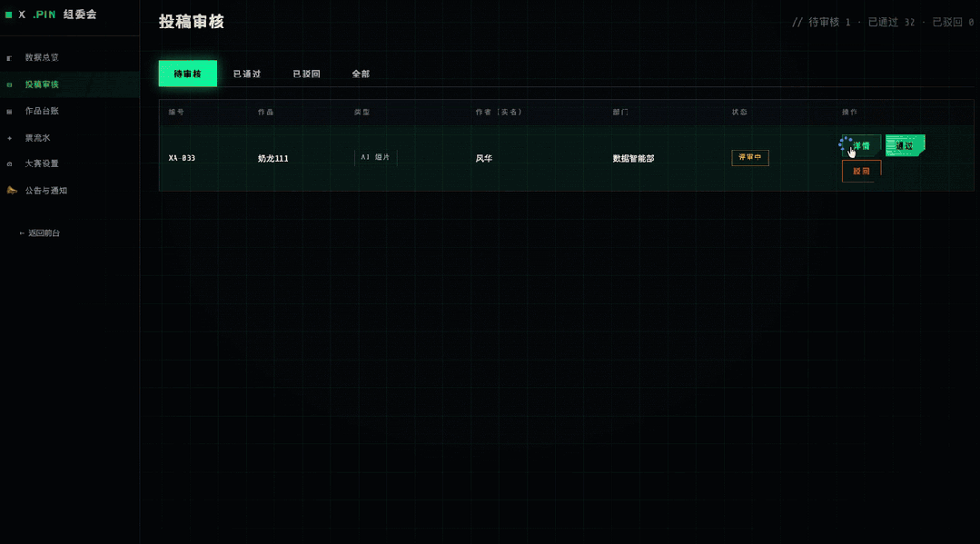Click the 类型 column header
Image resolution: width=980 pixels, height=544 pixels.
(x=361, y=113)
